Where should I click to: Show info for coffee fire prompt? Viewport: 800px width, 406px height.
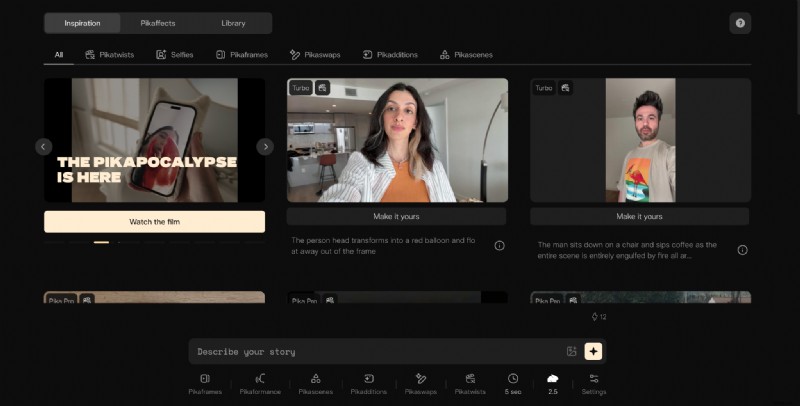(742, 250)
